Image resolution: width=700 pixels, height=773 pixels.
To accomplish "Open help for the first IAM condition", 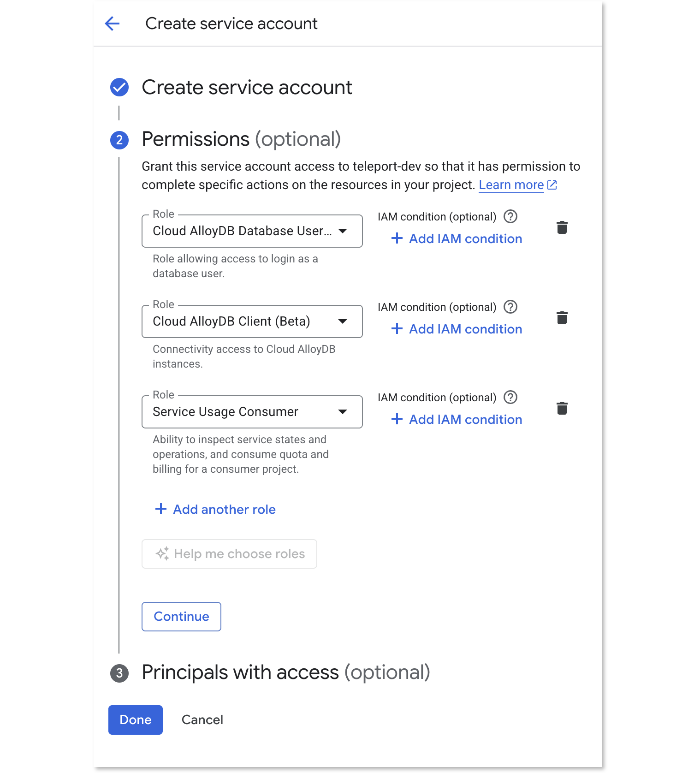I will (510, 216).
